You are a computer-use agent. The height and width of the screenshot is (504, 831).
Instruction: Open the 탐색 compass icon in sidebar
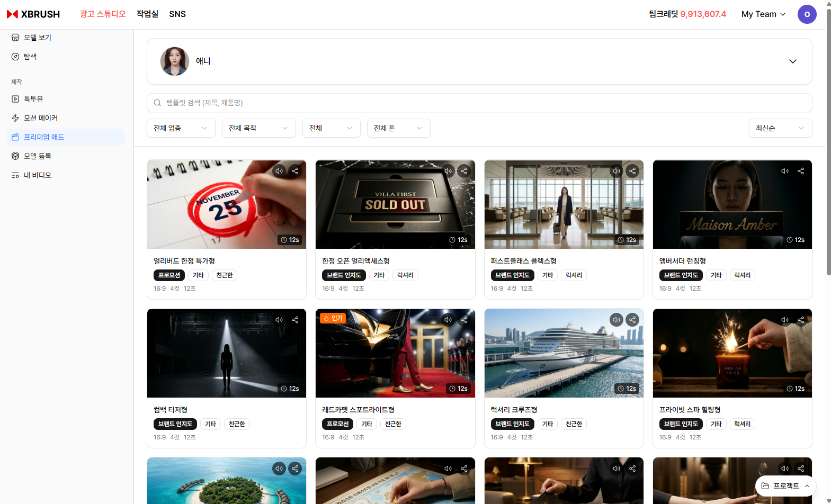(x=15, y=57)
